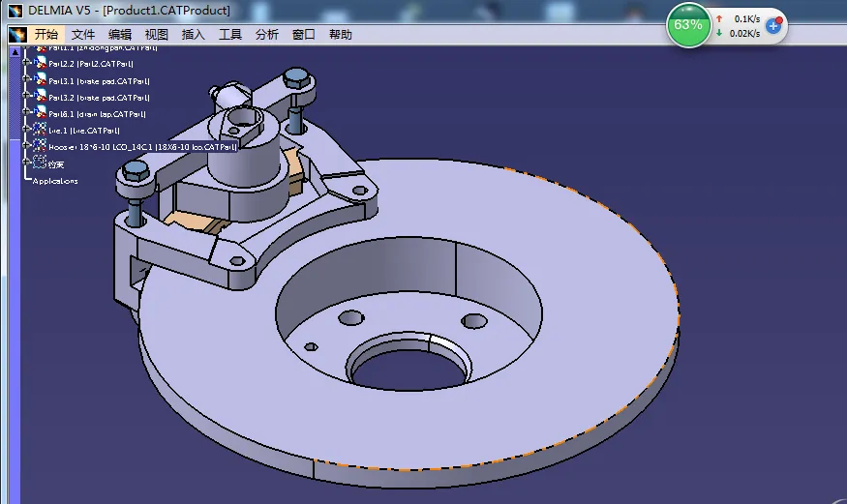Open the 帮助 (Help) menu
This screenshot has height=504, width=847.
(341, 34)
